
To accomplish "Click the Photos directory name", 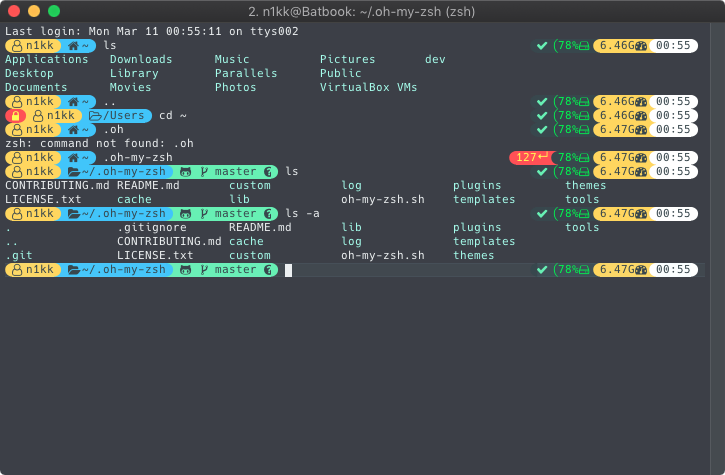I will 235,87.
